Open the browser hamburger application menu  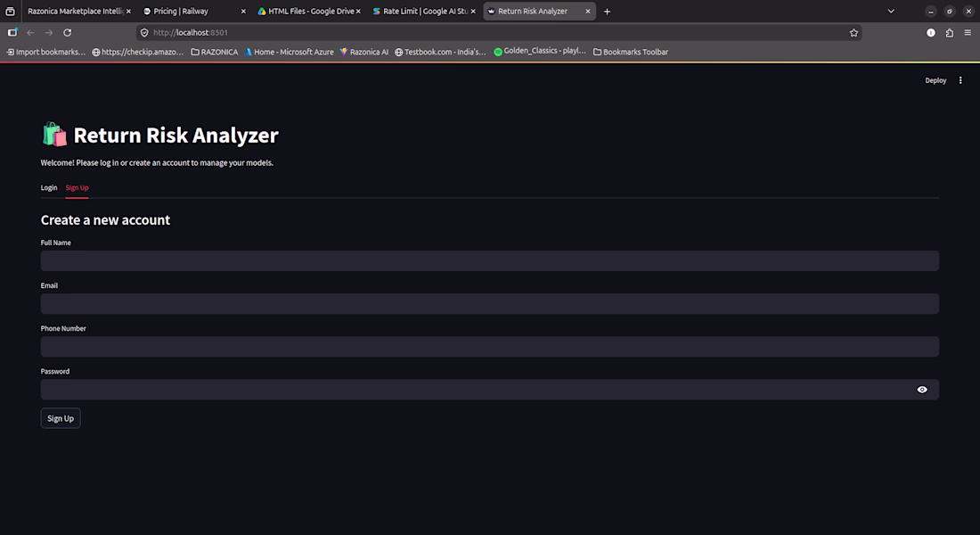968,32
